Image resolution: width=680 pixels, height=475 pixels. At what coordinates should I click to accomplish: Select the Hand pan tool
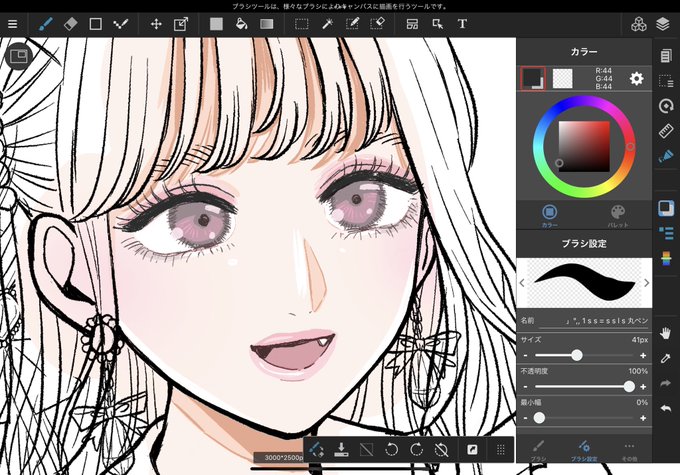click(x=666, y=333)
